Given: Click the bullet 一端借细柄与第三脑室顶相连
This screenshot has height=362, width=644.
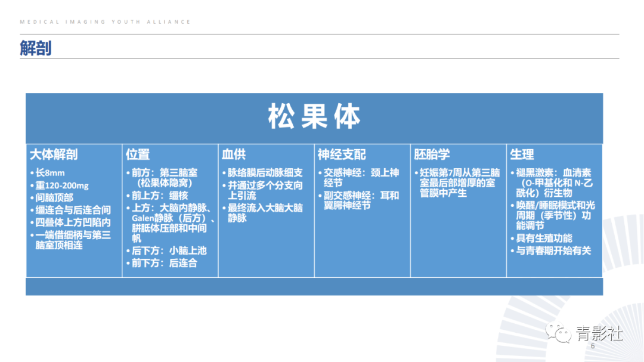Looking at the screenshot, I should click(70, 240).
